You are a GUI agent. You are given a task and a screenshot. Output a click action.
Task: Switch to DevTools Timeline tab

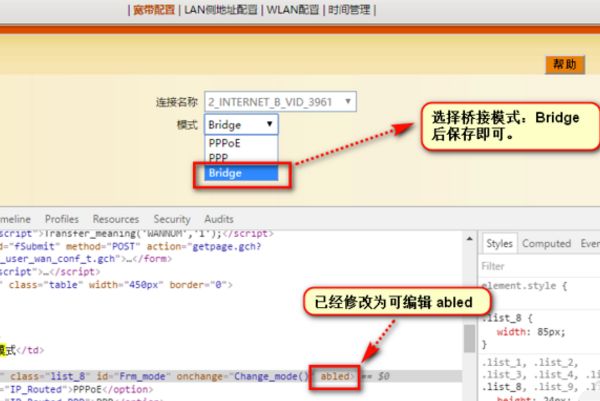click(x=15, y=219)
